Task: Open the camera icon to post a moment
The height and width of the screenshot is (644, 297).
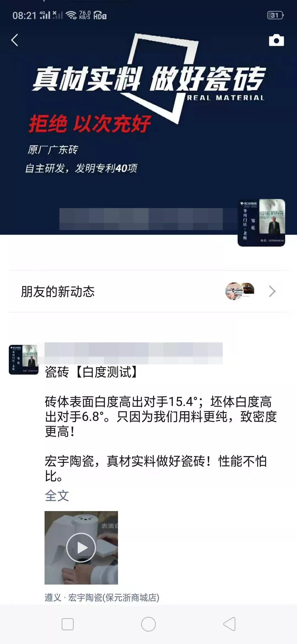Action: click(276, 40)
